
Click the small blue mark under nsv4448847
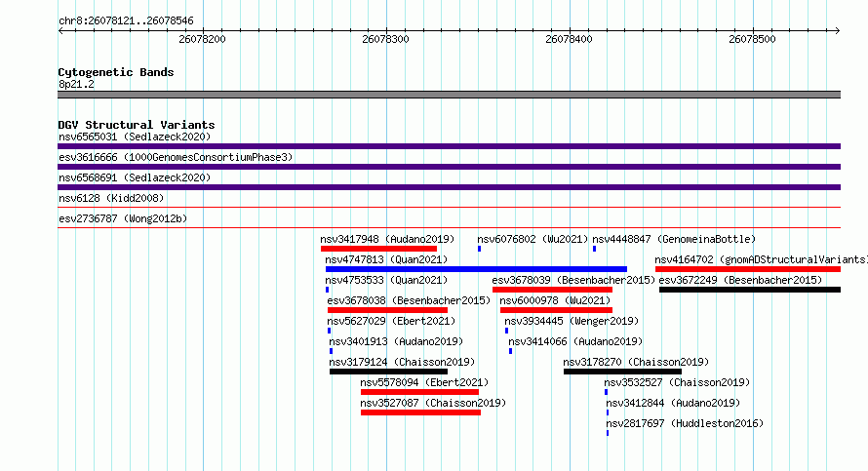click(x=595, y=249)
